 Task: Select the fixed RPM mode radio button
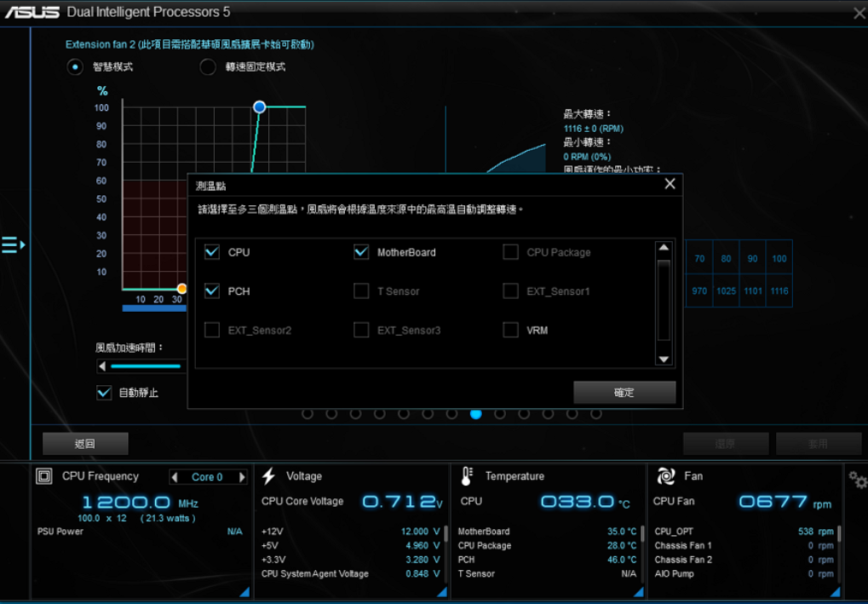[208, 67]
